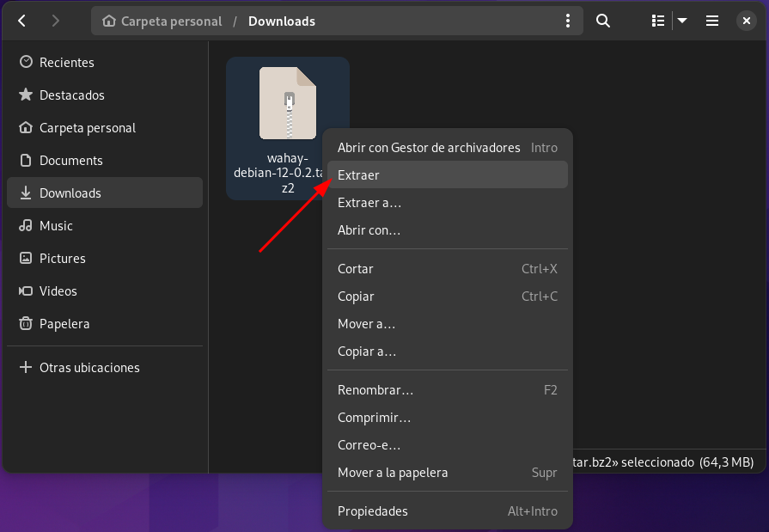Select Extraer from the context menu
769x532 pixels.
click(x=358, y=175)
